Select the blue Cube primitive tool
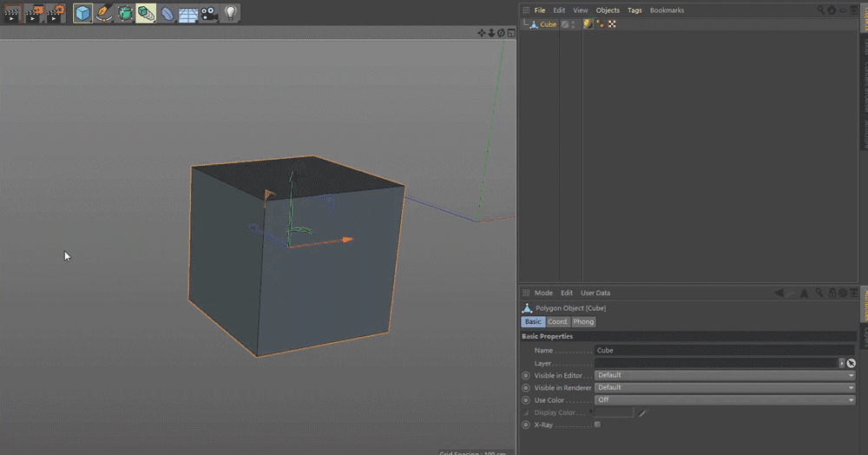The image size is (868, 455). click(82, 13)
